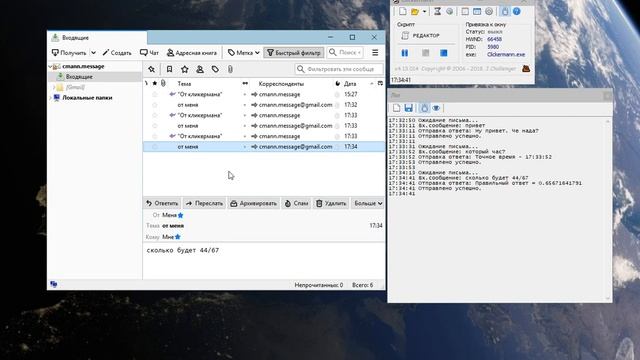
Task: Click the junk status column header icon
Action: (x=338, y=84)
